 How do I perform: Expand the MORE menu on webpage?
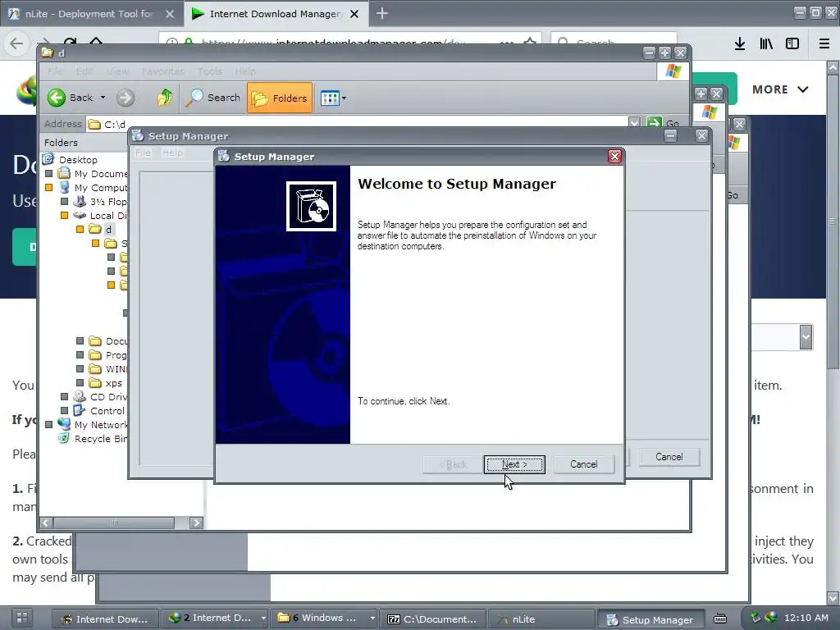(780, 89)
